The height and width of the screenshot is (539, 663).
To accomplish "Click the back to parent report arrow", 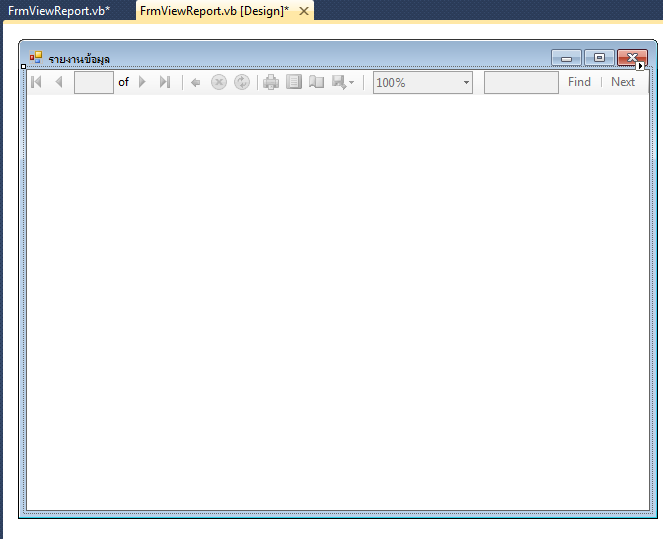I will 195,82.
